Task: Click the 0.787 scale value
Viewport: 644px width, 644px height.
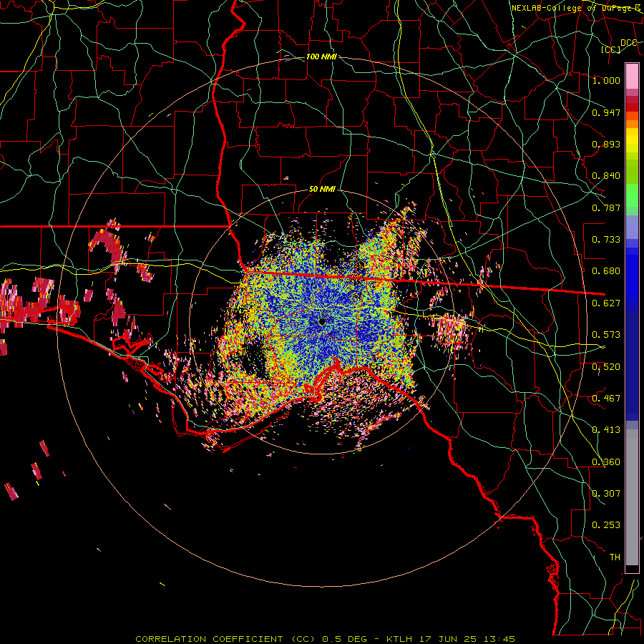Action: (x=606, y=208)
